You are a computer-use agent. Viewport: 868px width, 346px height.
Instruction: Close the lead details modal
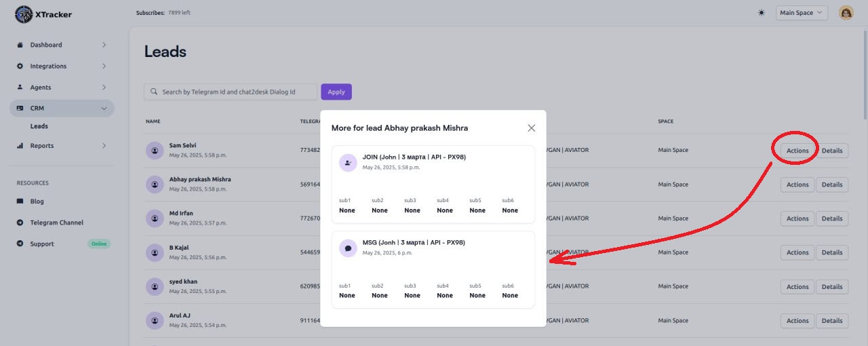(x=531, y=128)
